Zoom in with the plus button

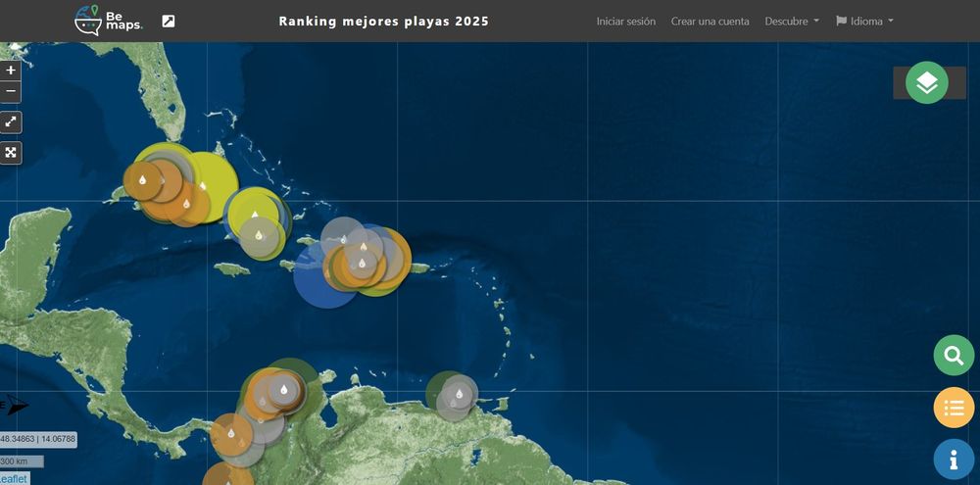(x=11, y=70)
